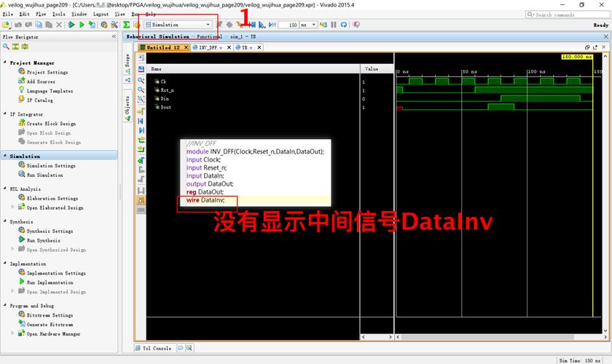Click the green Run Implementation play icon
The image size is (612, 364).
coord(82,25)
